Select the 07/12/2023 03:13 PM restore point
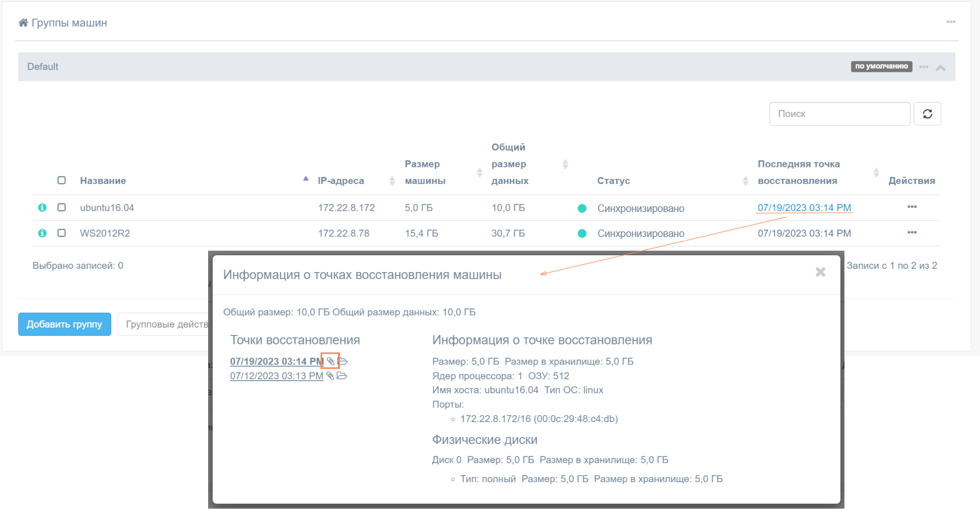This screenshot has width=980, height=519. (x=276, y=376)
